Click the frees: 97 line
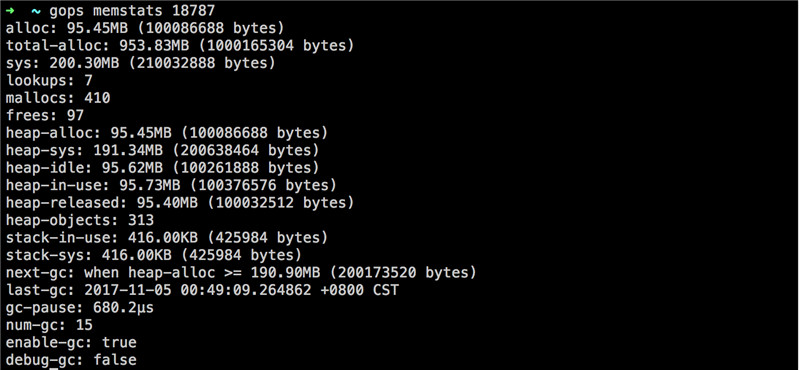Viewport: 800px width, 370px height. (44, 115)
